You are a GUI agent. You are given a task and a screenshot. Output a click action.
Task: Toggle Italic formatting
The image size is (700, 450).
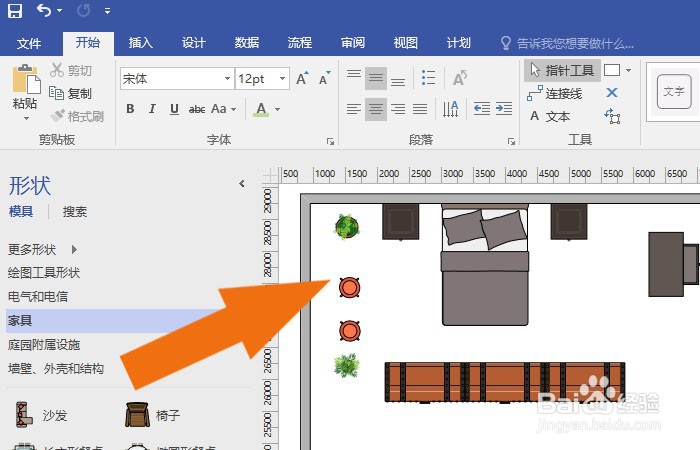(x=152, y=109)
